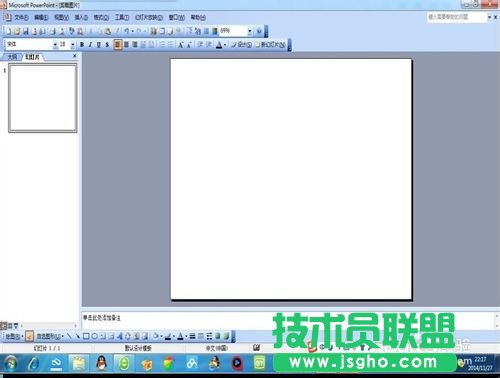Open the Tools (工具) menu
The width and height of the screenshot is (500, 378).
(x=122, y=17)
